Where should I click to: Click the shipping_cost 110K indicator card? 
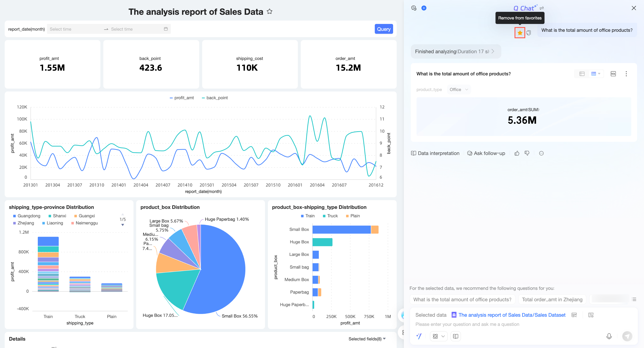point(250,64)
